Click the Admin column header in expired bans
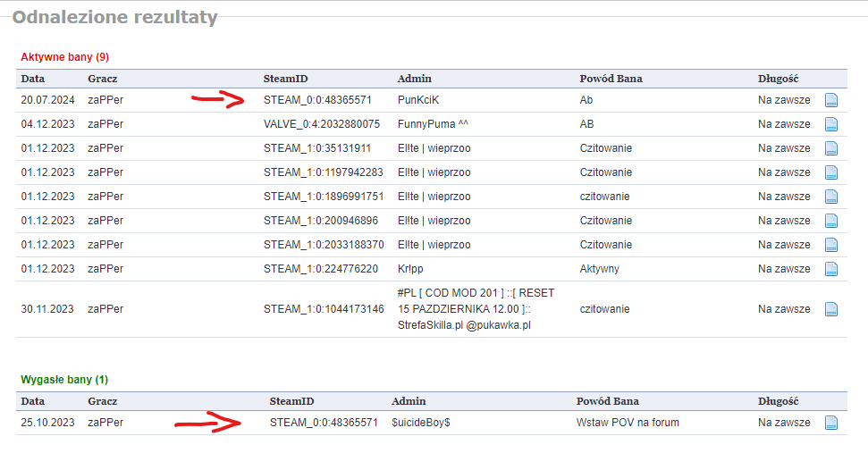The width and height of the screenshot is (868, 470). tap(409, 401)
